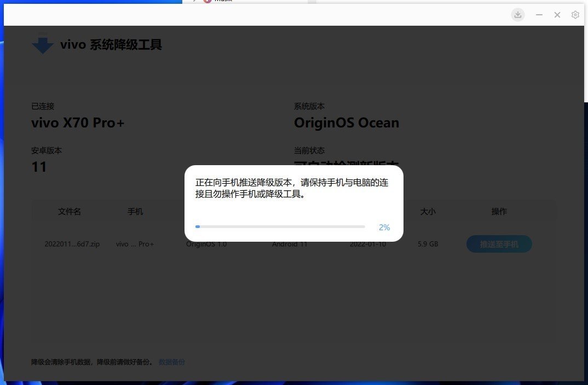Click the 安卓版本 label
This screenshot has width=588, height=385.
pos(47,150)
